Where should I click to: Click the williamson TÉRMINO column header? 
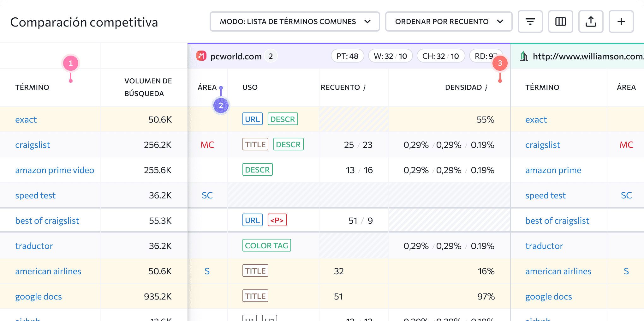[542, 87]
